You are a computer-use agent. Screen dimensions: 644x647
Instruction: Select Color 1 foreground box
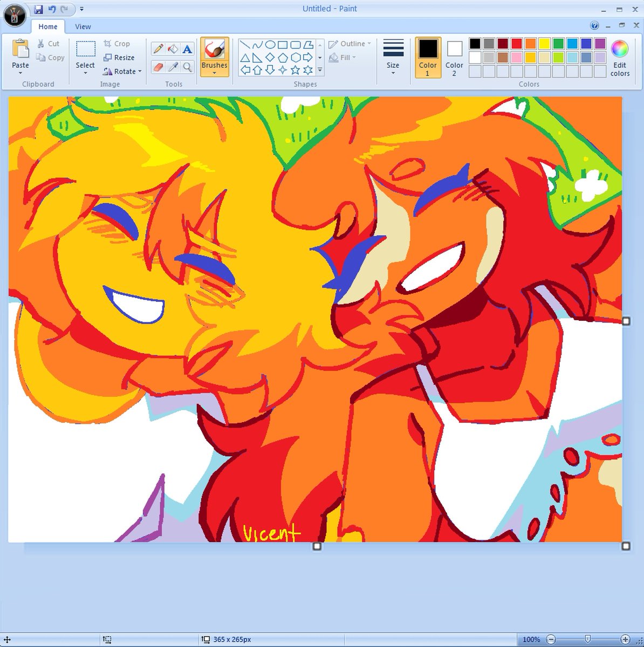coord(428,58)
